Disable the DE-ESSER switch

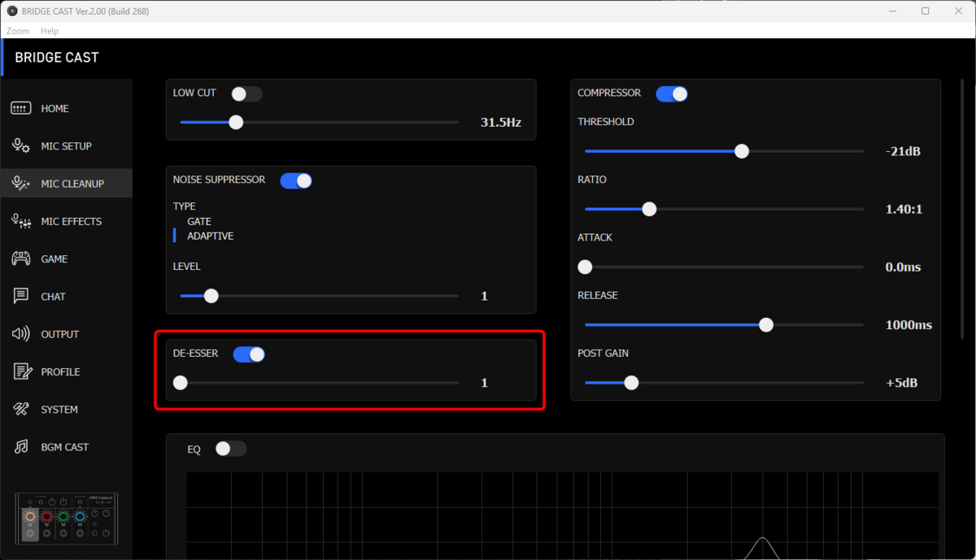click(x=249, y=354)
